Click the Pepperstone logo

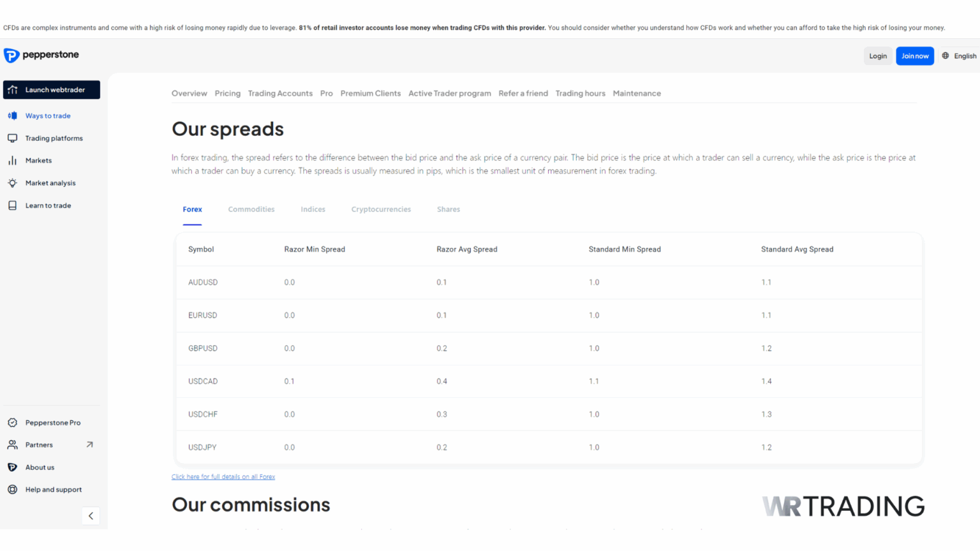coord(41,55)
